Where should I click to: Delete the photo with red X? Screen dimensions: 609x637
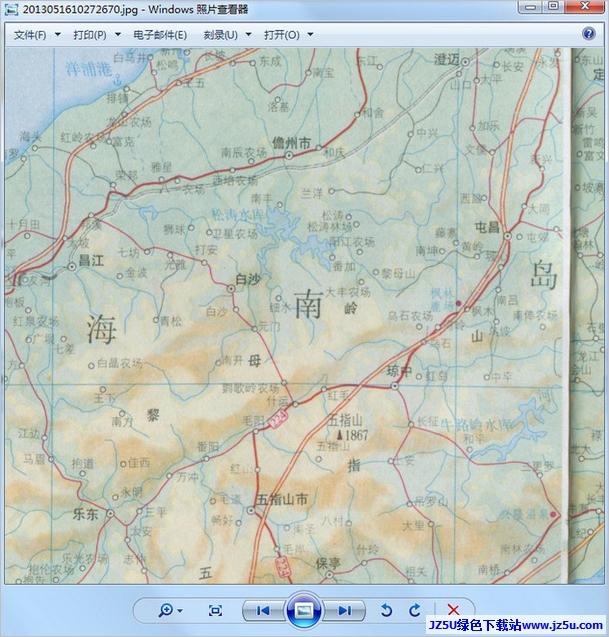point(453,610)
